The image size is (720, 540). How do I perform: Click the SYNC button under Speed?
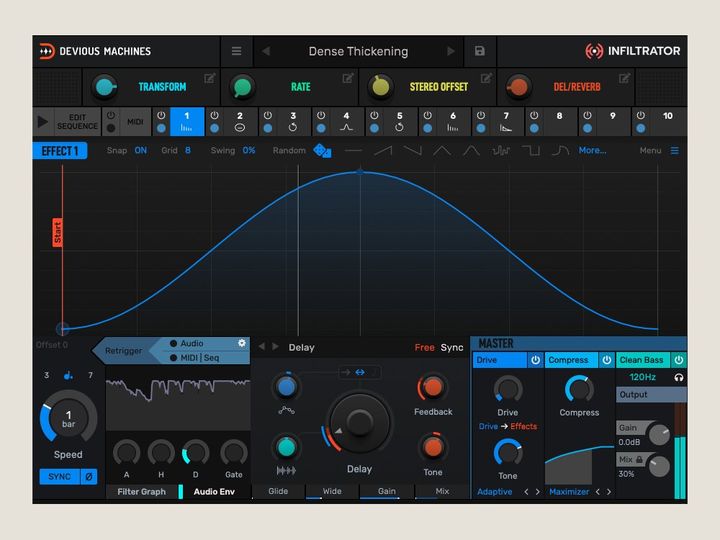[x=60, y=477]
